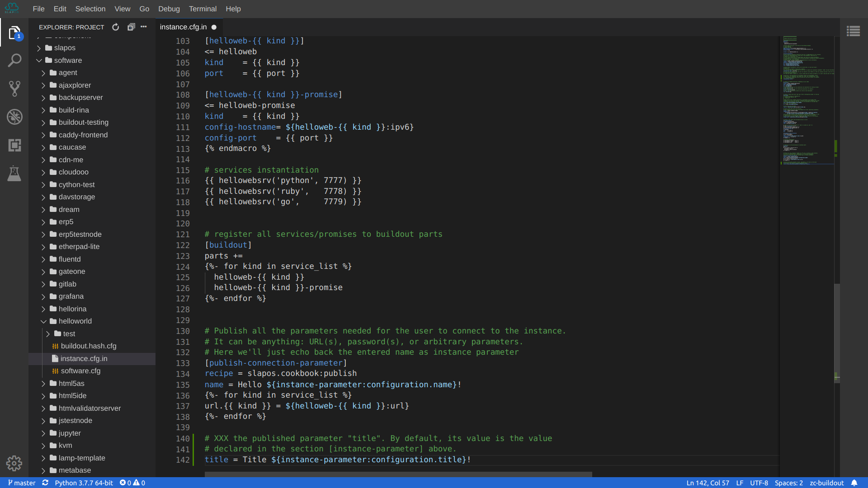Click the Theia cloud logo

tap(12, 8)
